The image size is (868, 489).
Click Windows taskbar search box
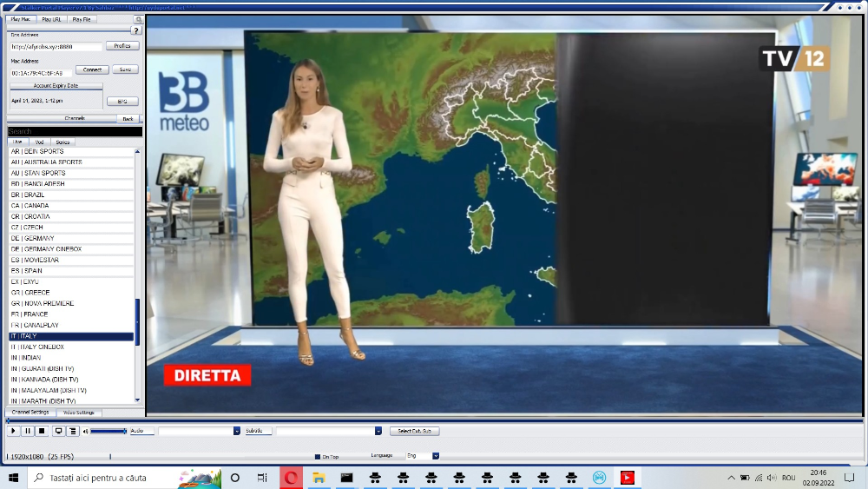124,478
